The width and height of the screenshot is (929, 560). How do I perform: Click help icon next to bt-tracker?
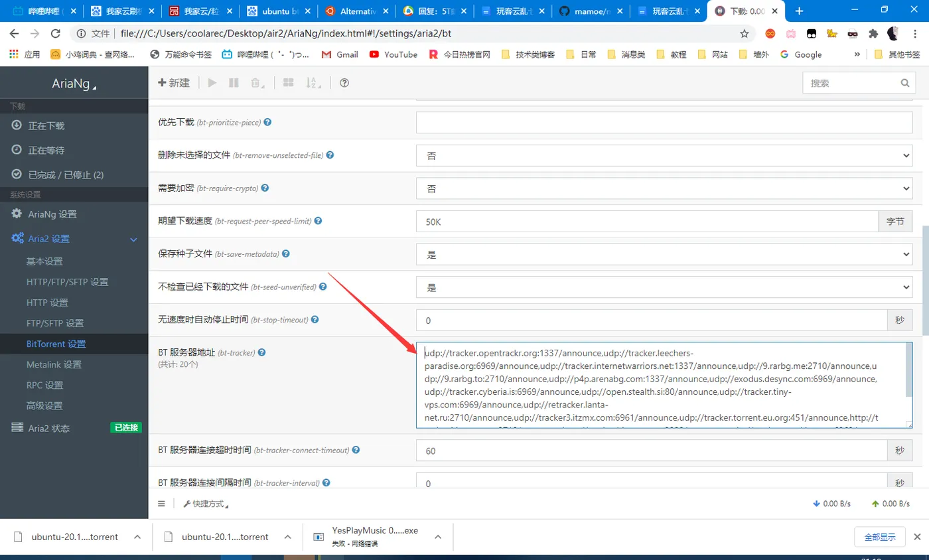click(x=262, y=352)
